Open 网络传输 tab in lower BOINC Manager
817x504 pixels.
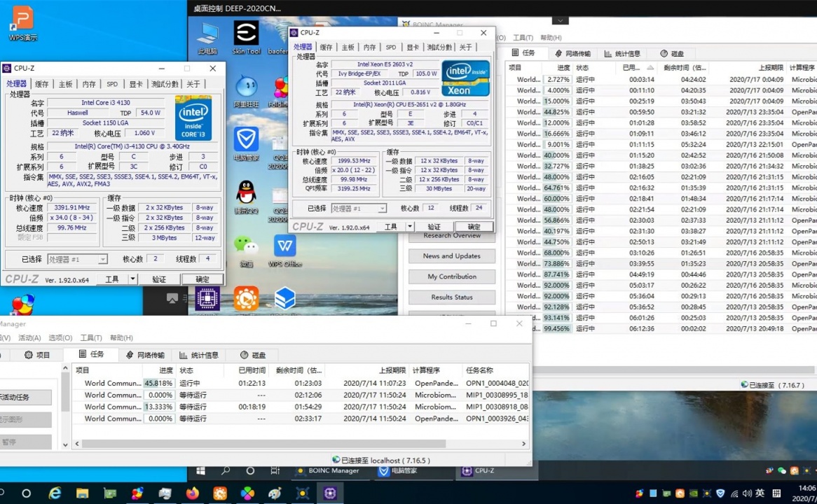coord(145,355)
